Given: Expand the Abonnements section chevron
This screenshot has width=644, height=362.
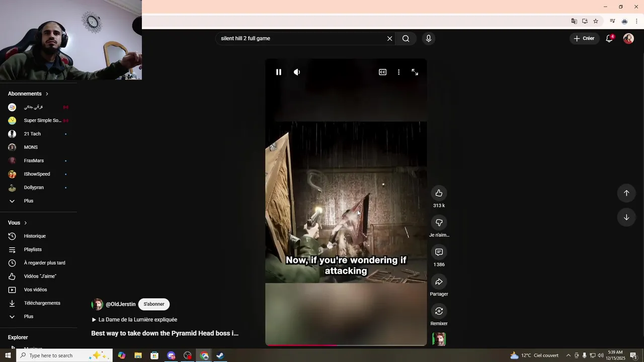Looking at the screenshot, I should (47, 94).
